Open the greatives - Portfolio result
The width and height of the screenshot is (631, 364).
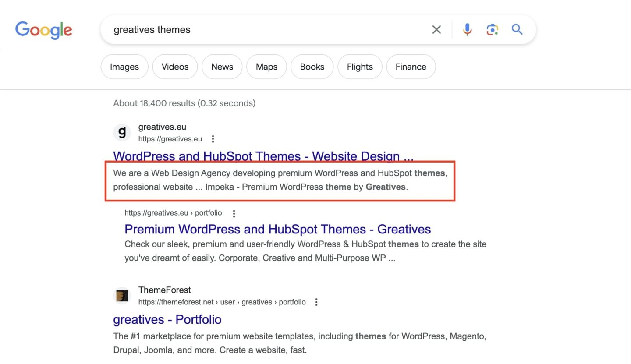click(167, 319)
